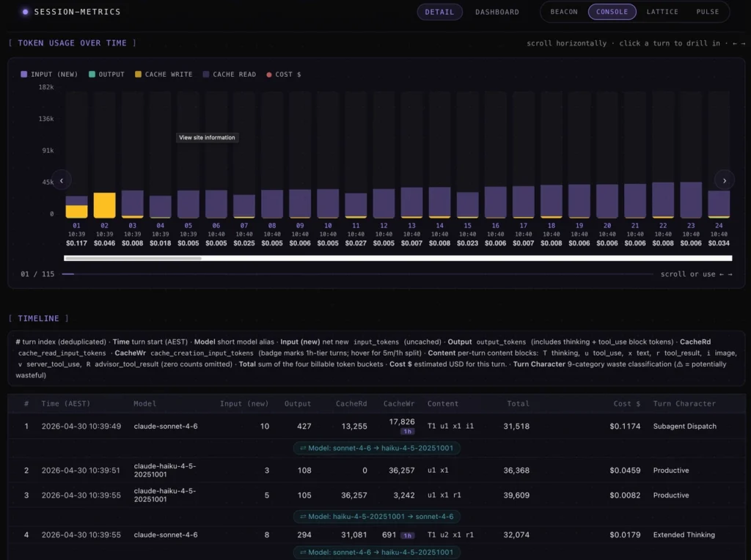
Task: Toggle the Input (New) legend swatch
Action: 24,74
